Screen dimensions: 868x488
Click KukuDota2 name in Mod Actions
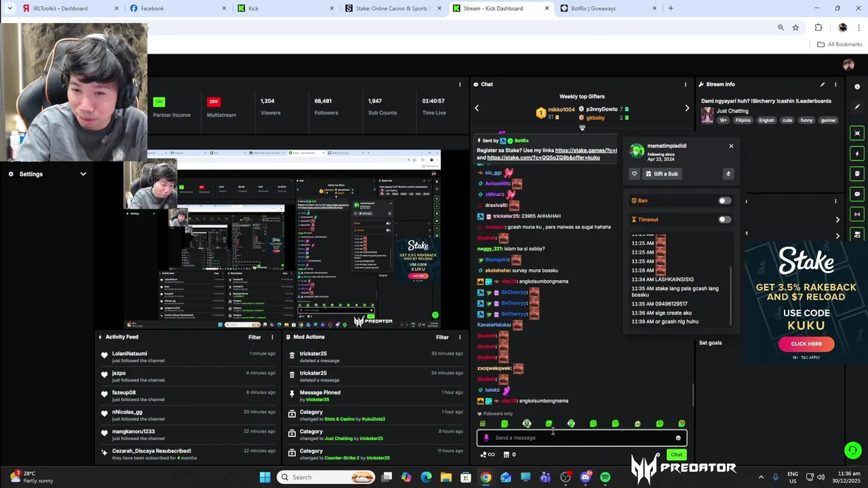373,420
